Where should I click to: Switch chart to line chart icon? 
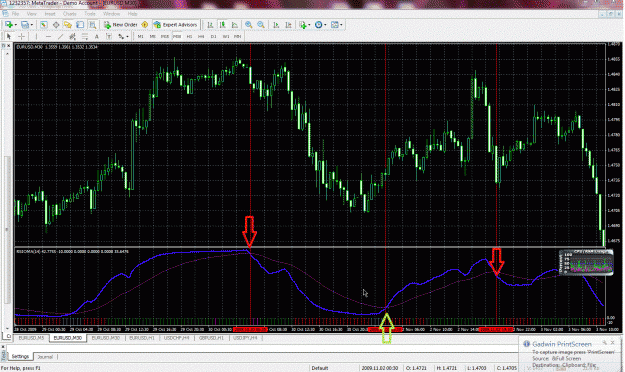coord(235,25)
